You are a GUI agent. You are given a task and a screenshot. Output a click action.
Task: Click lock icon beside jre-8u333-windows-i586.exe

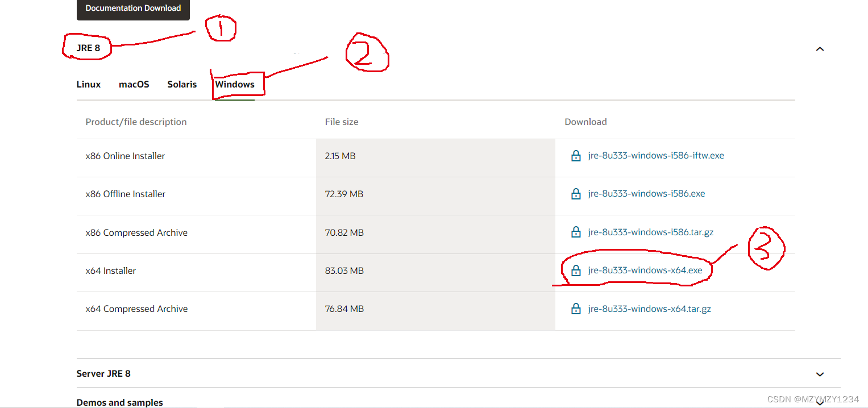(576, 194)
